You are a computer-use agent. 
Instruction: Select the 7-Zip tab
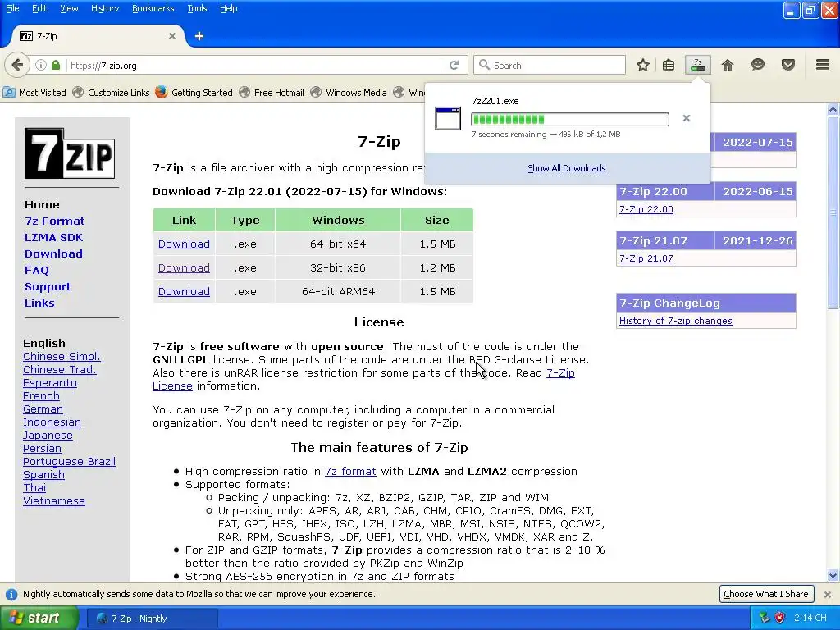(97, 36)
